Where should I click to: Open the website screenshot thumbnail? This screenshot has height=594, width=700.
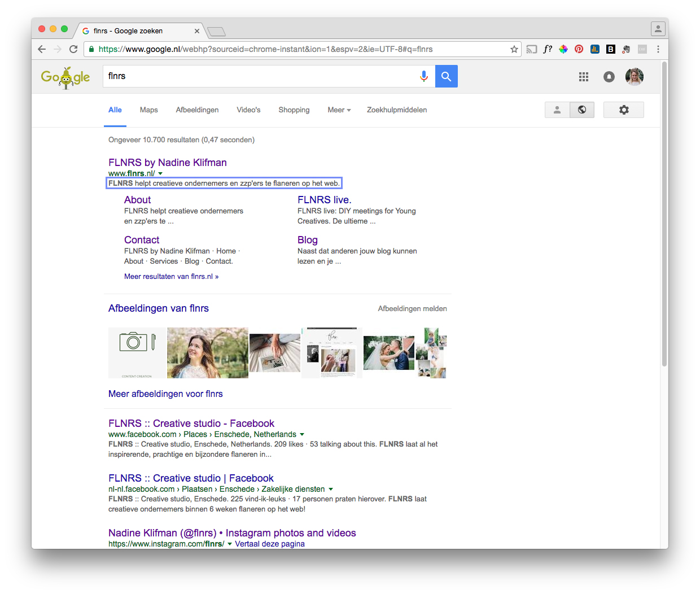coord(332,353)
